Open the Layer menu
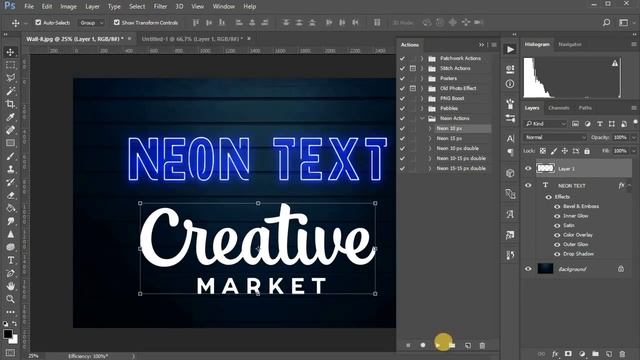Image resolution: width=640 pixels, height=360 pixels. pos(92,7)
